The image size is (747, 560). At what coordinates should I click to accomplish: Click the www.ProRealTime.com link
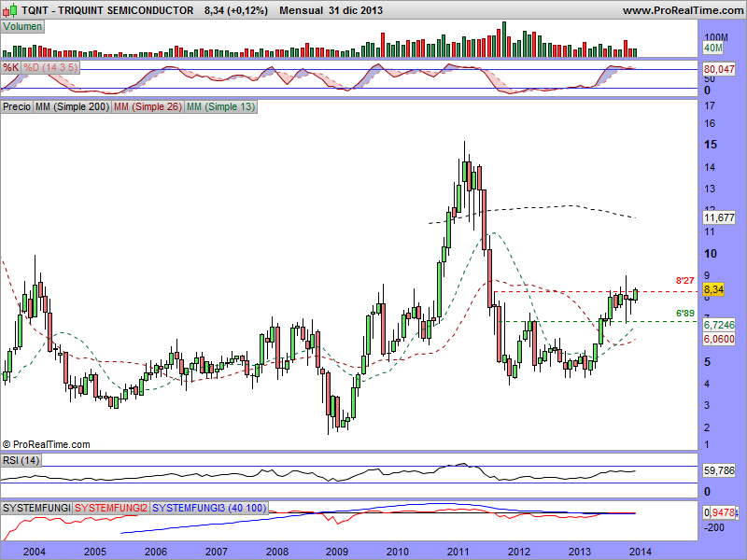point(683,10)
